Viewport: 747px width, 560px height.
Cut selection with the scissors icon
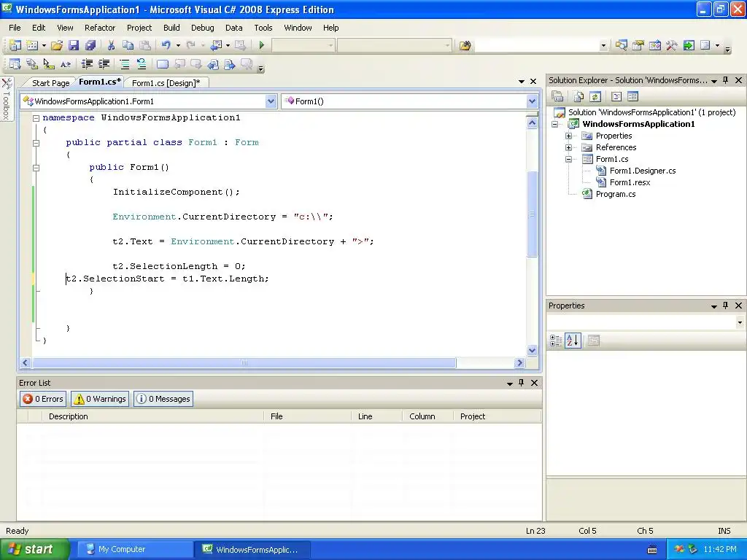coord(111,45)
